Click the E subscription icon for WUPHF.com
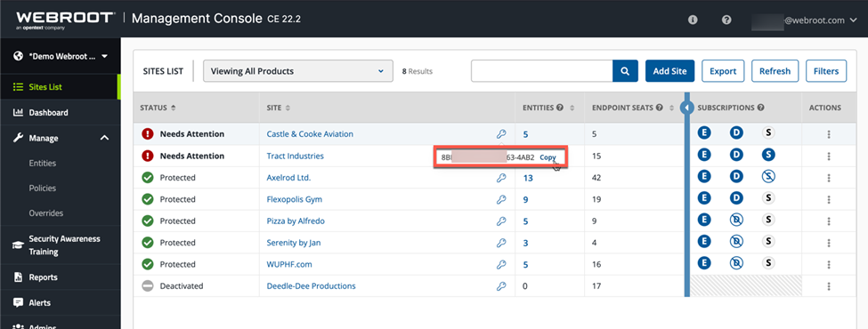 (x=704, y=262)
